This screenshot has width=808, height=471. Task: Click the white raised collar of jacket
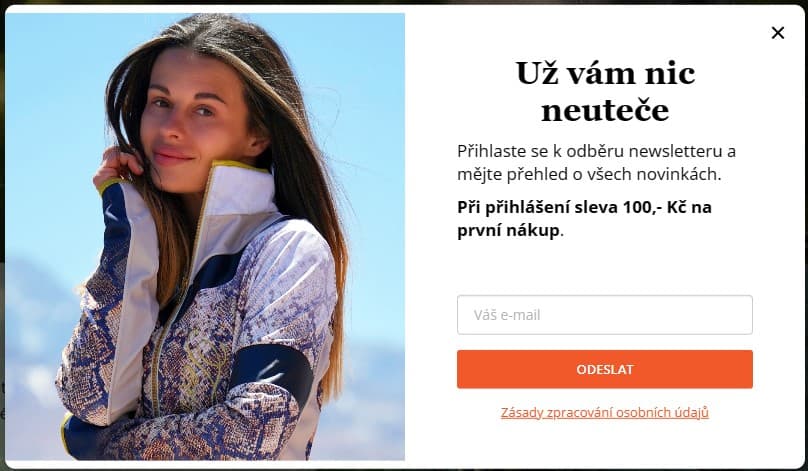pos(242,193)
